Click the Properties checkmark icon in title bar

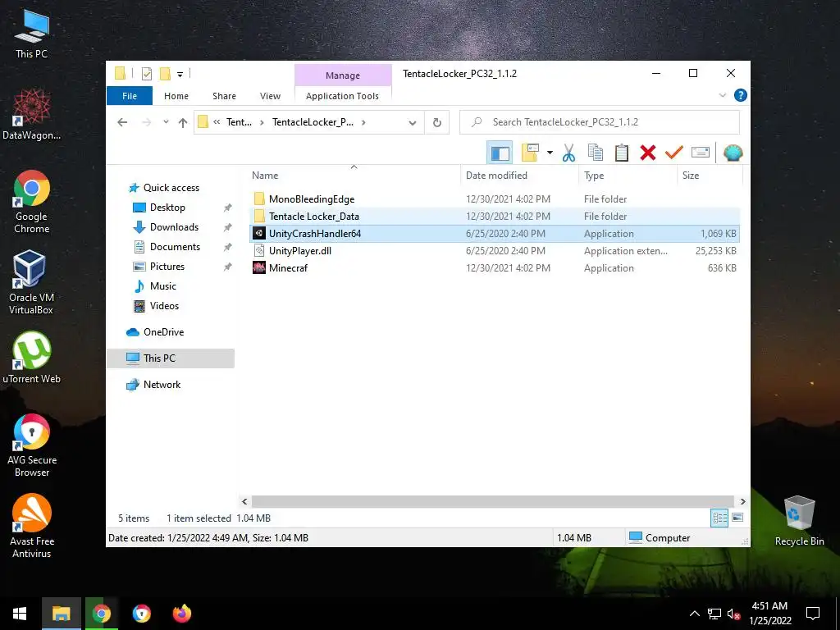pos(147,74)
